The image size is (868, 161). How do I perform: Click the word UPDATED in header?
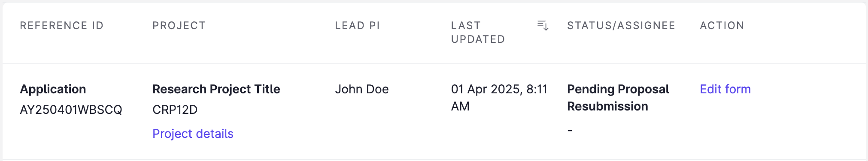pyautogui.click(x=478, y=39)
